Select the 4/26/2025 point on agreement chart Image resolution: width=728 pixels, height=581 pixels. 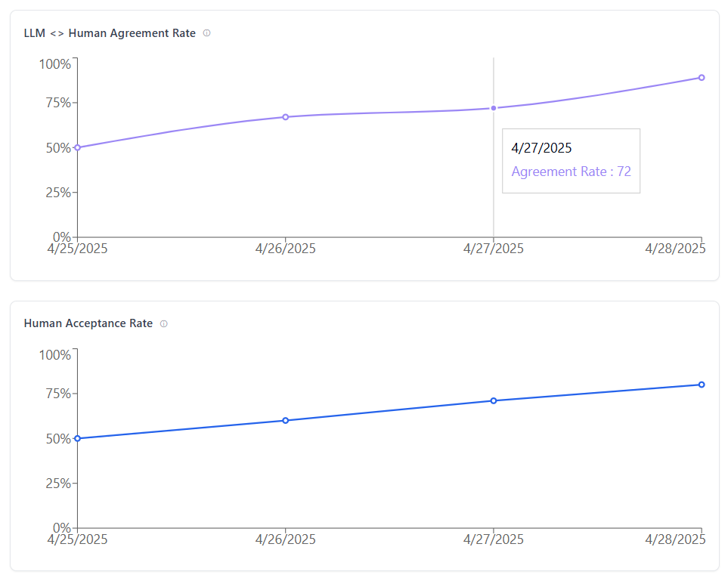click(285, 116)
